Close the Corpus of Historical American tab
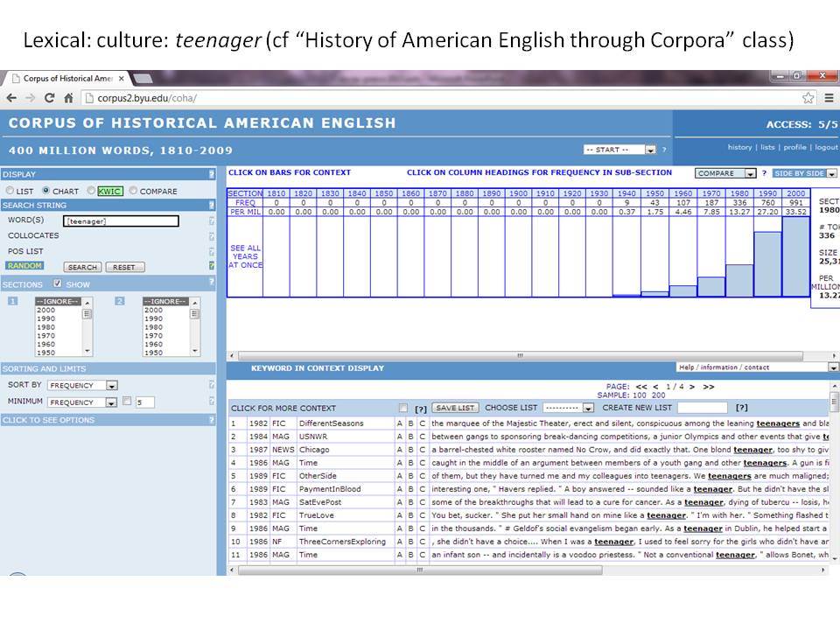The width and height of the screenshot is (840, 630). tap(122, 79)
